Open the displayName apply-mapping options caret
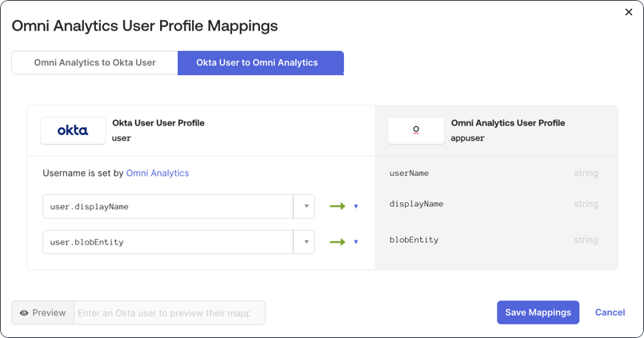 pyautogui.click(x=356, y=206)
